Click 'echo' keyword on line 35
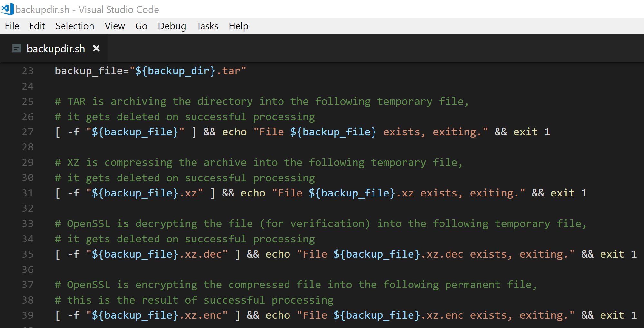The height and width of the screenshot is (328, 644). point(278,254)
